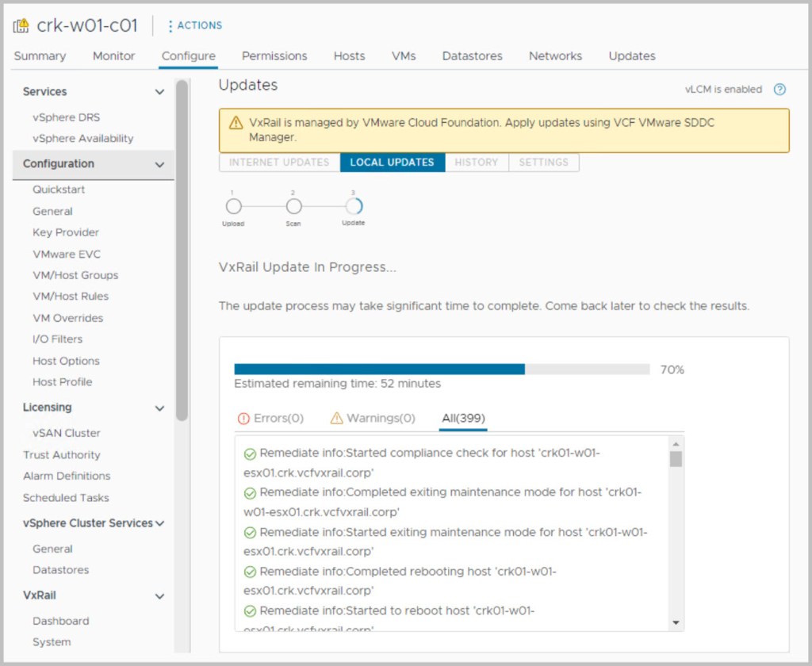Click the Update step progress circle
The image size is (812, 666).
point(354,207)
